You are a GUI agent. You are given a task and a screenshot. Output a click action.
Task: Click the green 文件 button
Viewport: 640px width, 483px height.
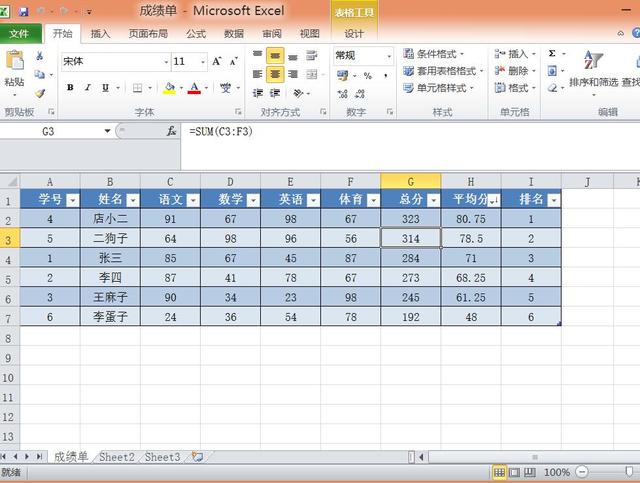click(x=20, y=33)
